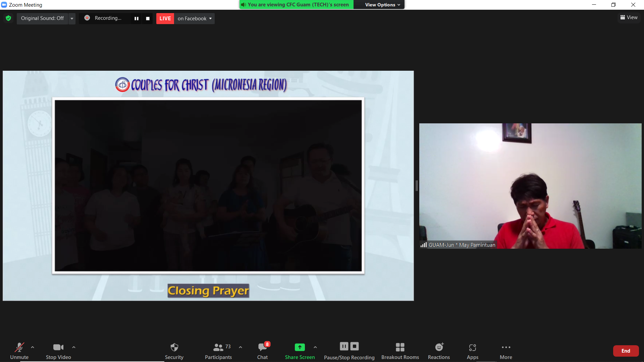Minimize the Zoom Meeting window

coord(594,5)
